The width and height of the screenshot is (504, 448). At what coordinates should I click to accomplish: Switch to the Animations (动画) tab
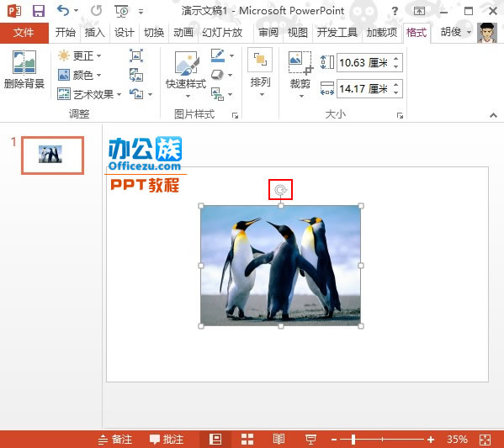tap(183, 33)
